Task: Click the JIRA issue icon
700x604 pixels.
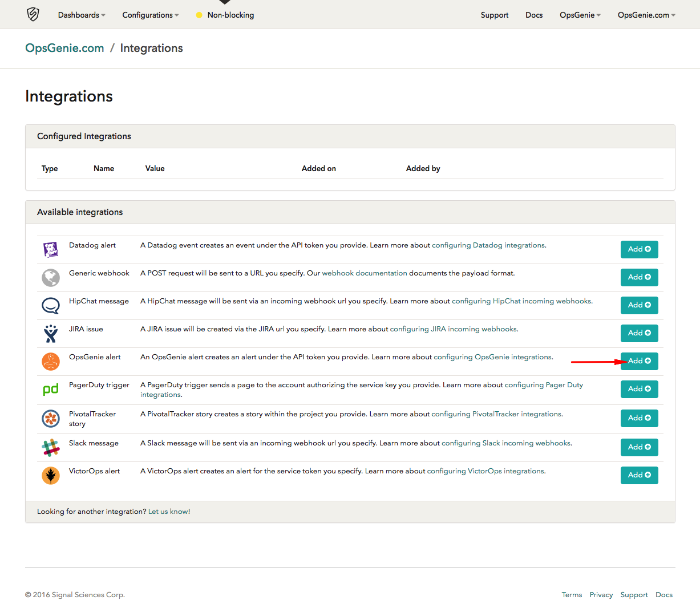Action: (x=51, y=334)
